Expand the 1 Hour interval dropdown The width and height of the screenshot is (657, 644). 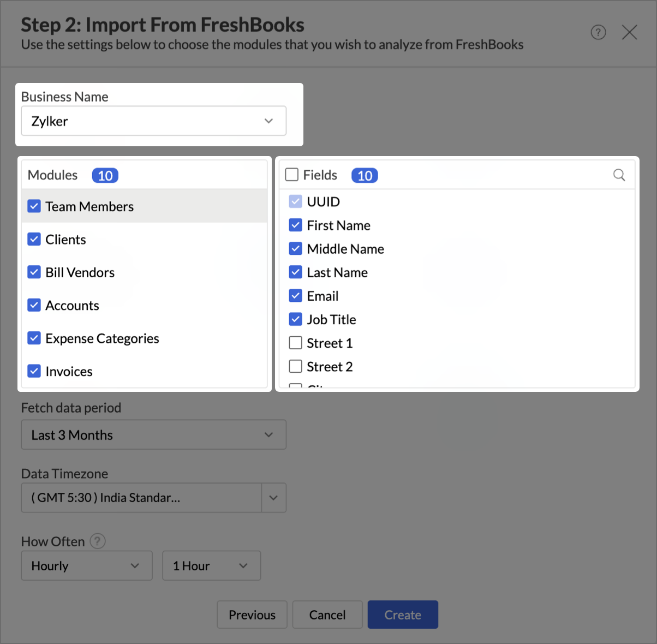[211, 566]
